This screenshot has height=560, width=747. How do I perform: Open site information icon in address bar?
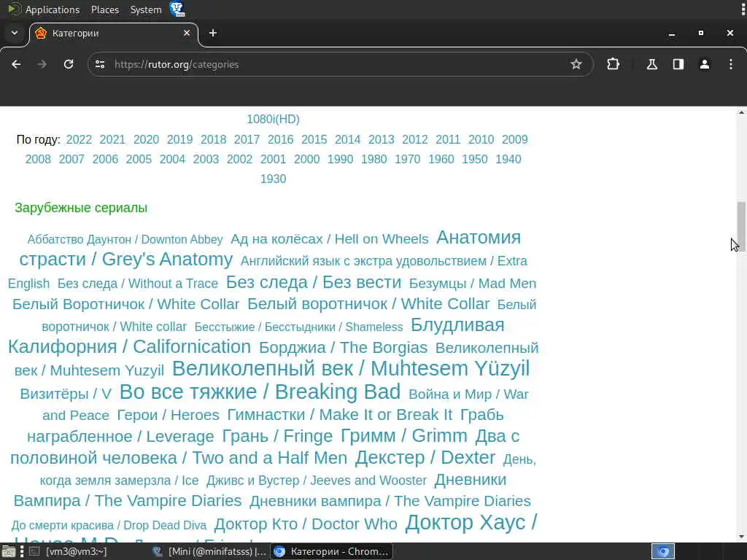(x=99, y=64)
